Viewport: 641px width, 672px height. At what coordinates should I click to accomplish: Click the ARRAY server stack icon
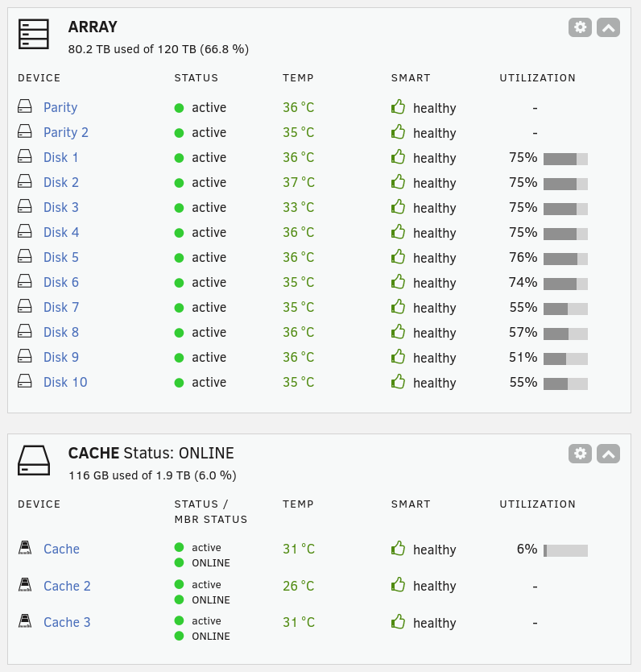click(x=33, y=35)
